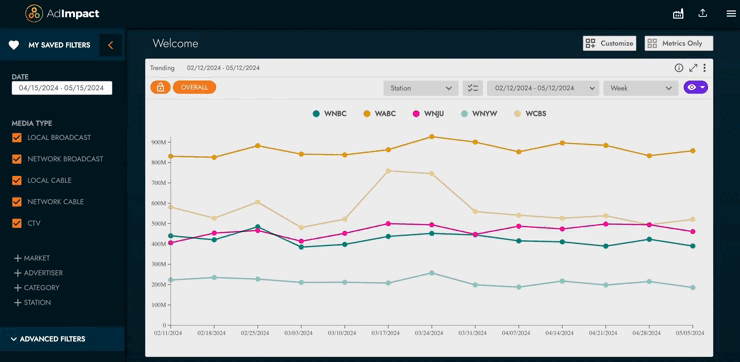The width and height of the screenshot is (740, 362).
Task: Open the checklist filter icon
Action: click(x=473, y=88)
